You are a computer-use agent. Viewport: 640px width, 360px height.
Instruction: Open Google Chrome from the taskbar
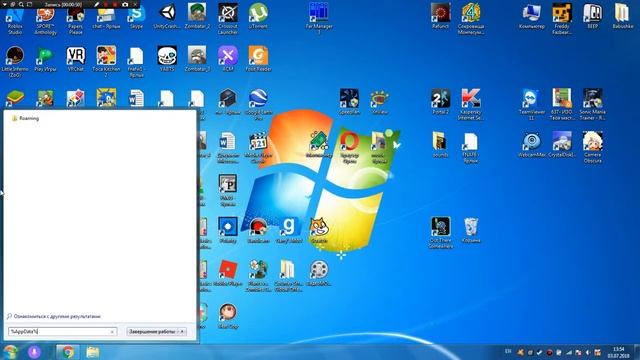[x=68, y=352]
